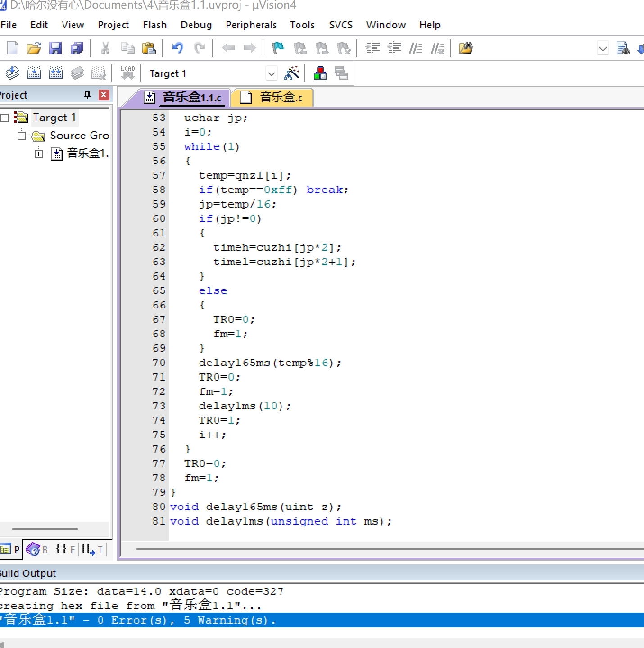
Task: Open the Window menu
Action: [386, 25]
